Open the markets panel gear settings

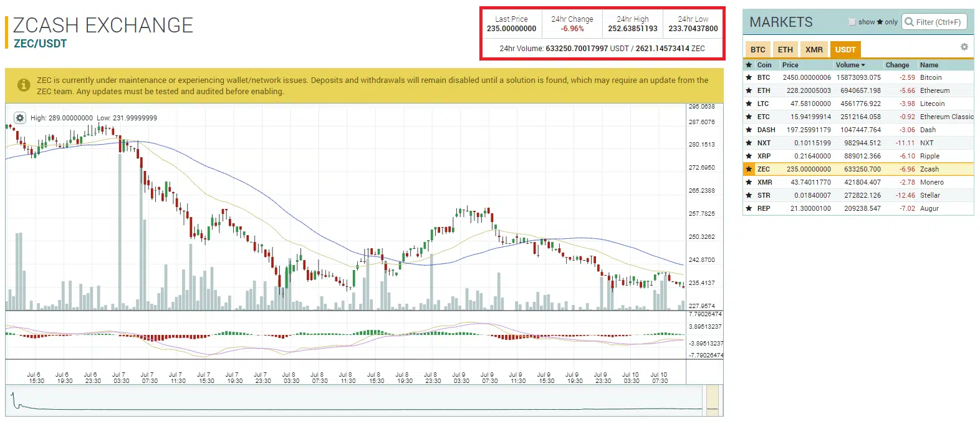tap(964, 47)
